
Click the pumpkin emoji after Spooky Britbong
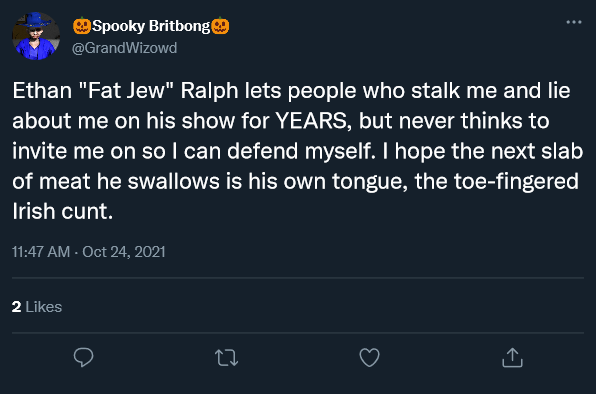tap(220, 26)
